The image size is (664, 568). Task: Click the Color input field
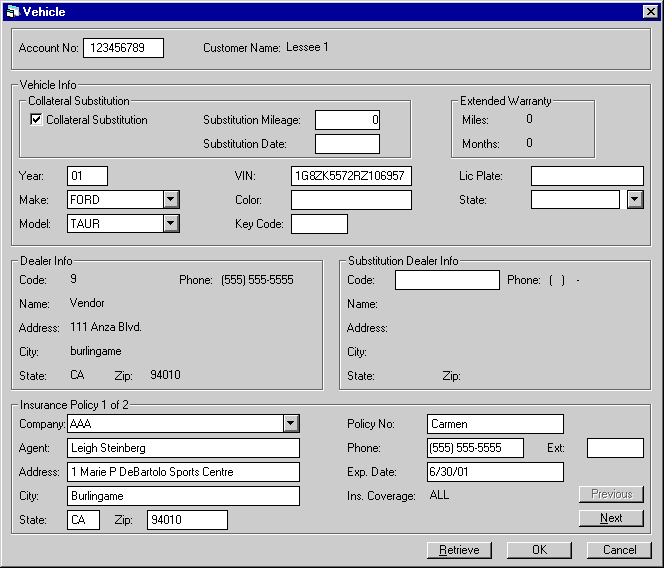click(351, 200)
